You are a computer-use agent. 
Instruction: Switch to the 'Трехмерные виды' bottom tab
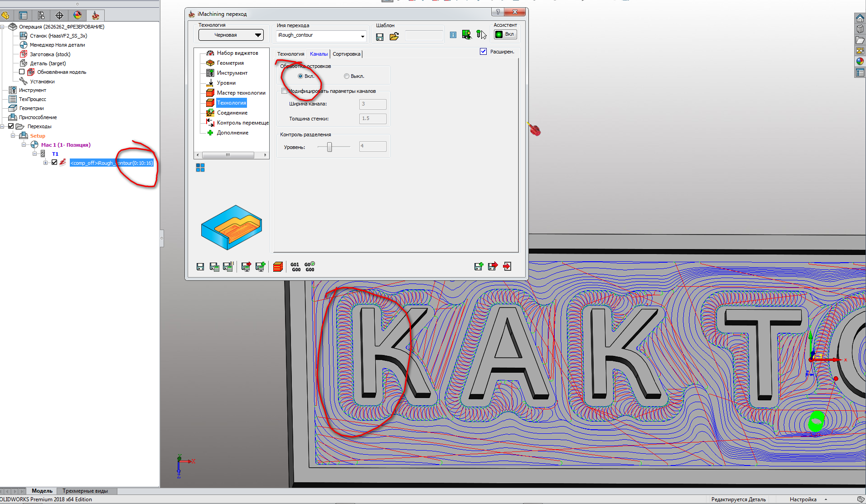pos(85,491)
